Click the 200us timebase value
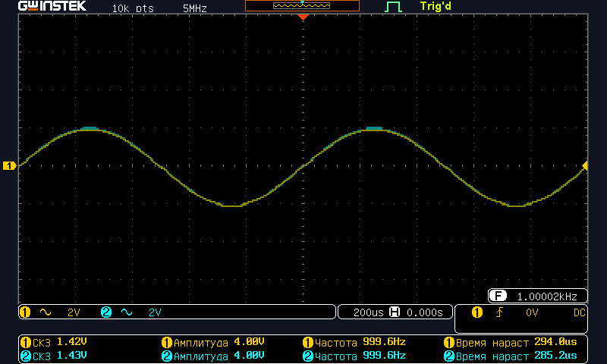607x364 pixels. tap(368, 312)
